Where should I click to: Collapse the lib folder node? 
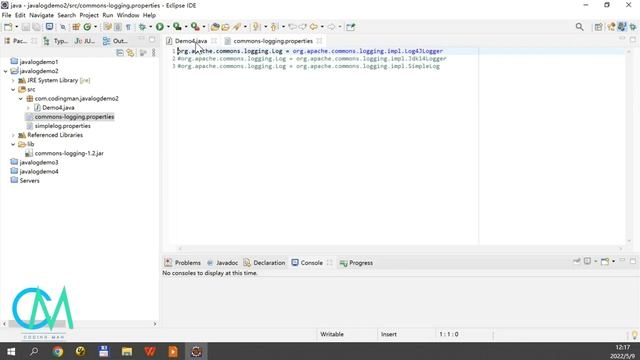pyautogui.click(x=13, y=144)
